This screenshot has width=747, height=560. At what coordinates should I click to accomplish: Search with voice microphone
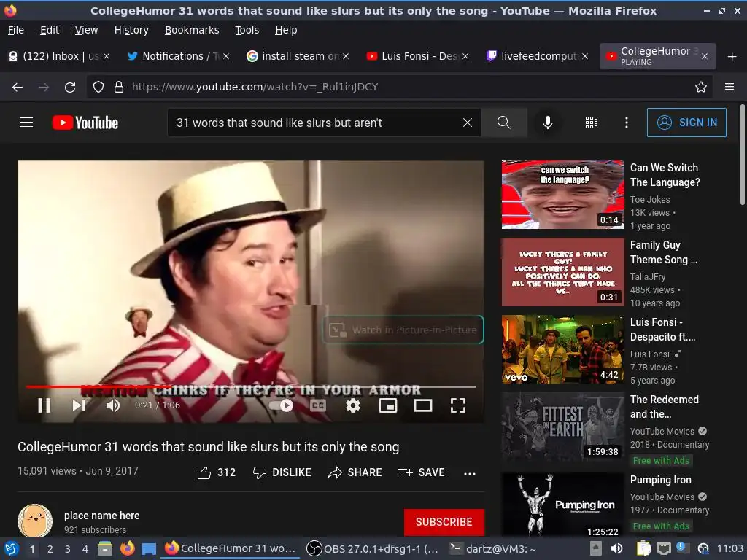(x=548, y=122)
